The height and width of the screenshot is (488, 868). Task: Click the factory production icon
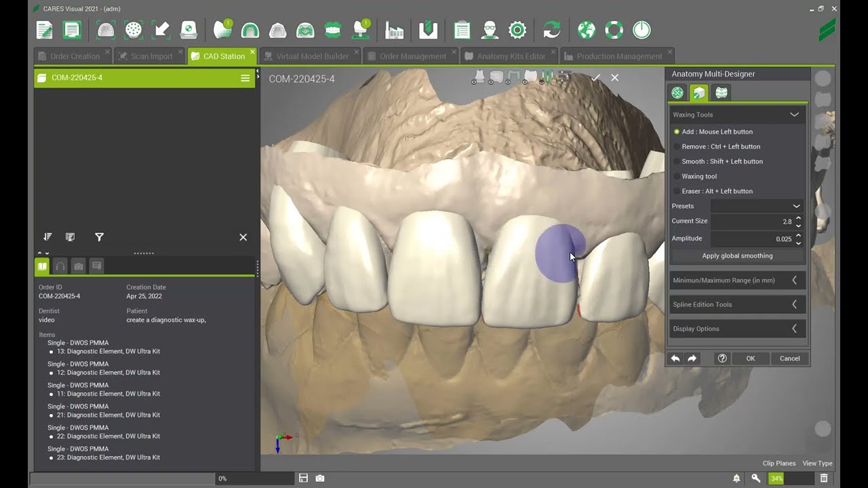pyautogui.click(x=394, y=30)
